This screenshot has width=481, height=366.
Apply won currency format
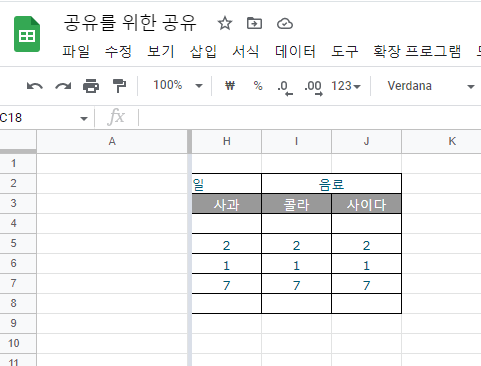(x=230, y=86)
